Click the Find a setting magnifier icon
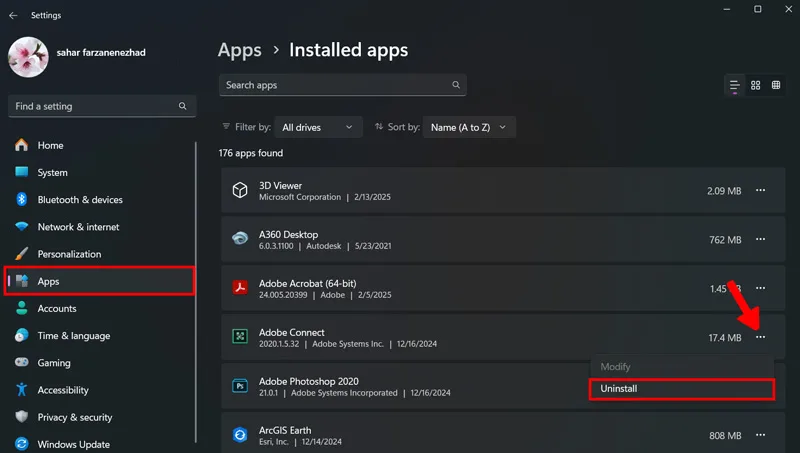The image size is (800, 453). tap(182, 106)
